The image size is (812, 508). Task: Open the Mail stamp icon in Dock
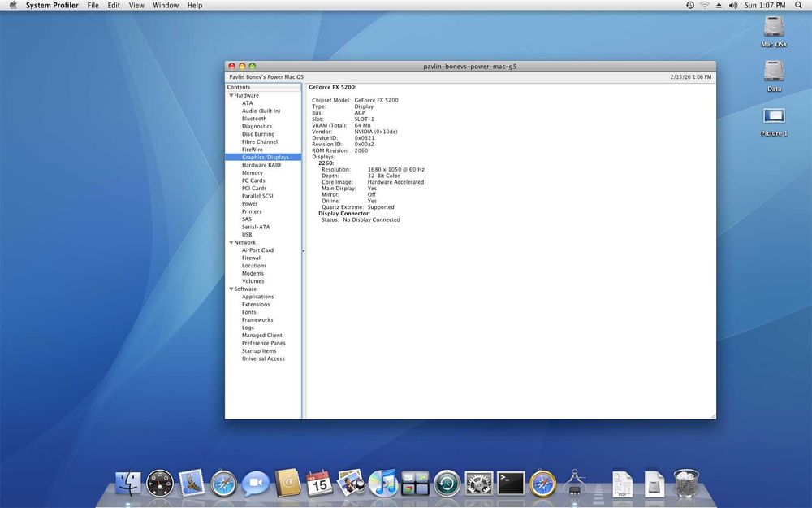point(192,483)
